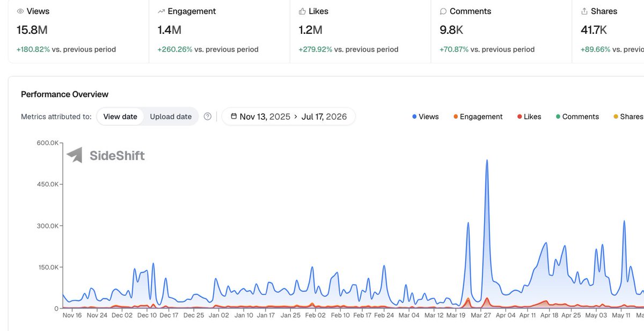This screenshot has height=331, width=644.
Task: Switch attribution to Upload date
Action: [171, 117]
